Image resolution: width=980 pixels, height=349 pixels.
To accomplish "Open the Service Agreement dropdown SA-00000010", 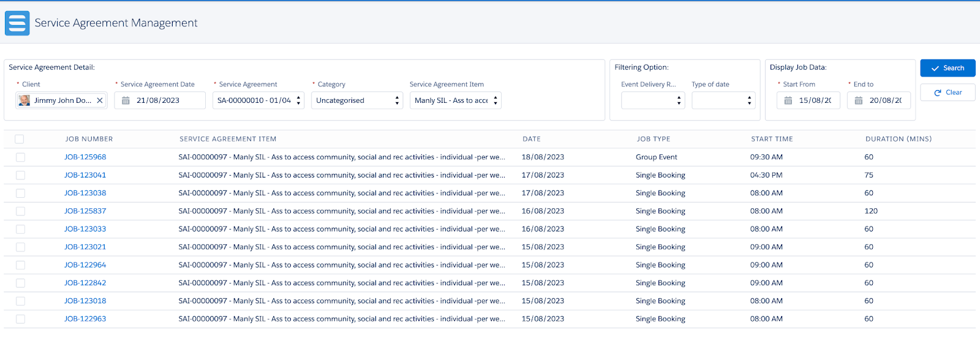I will point(258,100).
